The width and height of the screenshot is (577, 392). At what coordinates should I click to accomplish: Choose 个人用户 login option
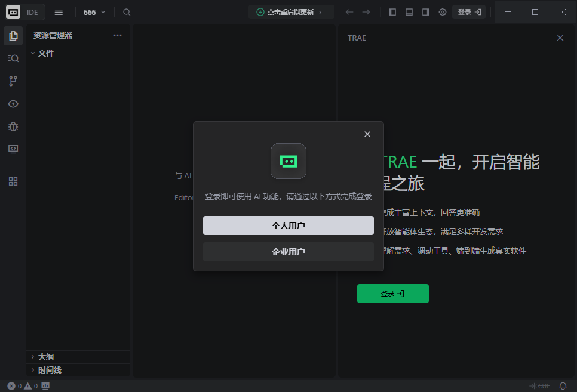coord(288,226)
